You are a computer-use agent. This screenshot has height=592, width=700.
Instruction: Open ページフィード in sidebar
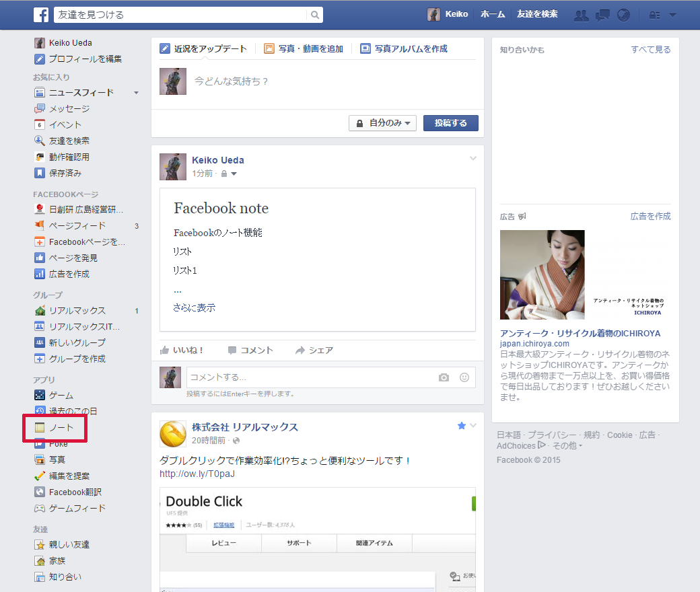click(x=70, y=226)
